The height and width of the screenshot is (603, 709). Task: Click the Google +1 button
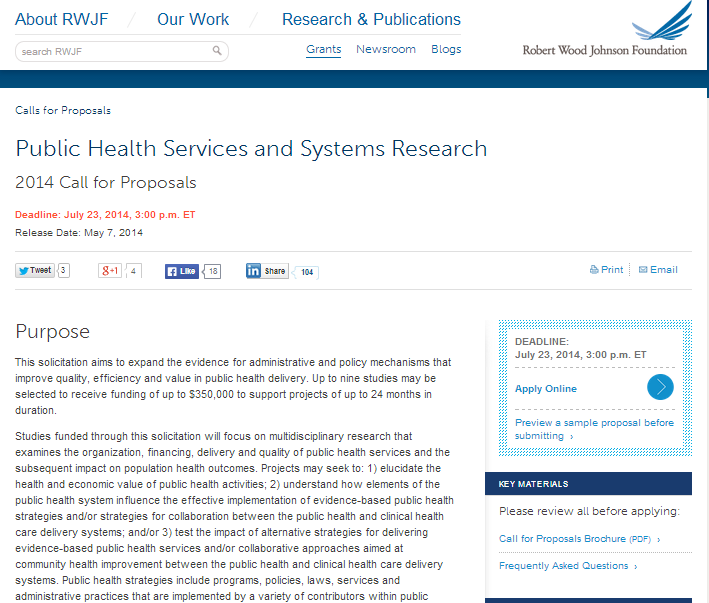[110, 270]
